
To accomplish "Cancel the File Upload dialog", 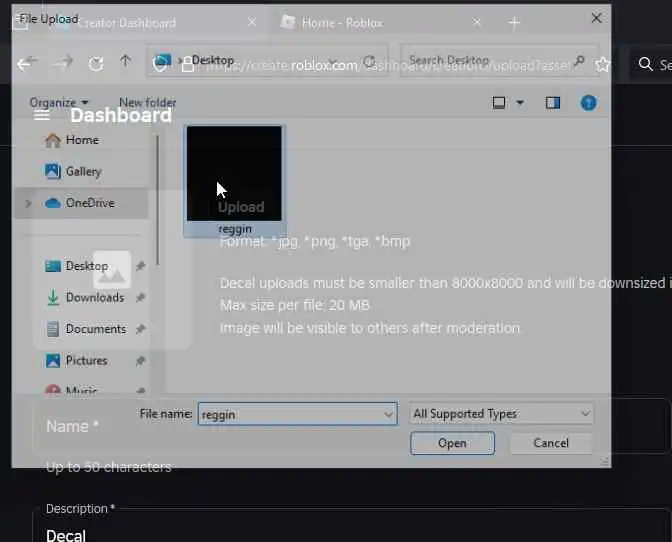I will pyautogui.click(x=551, y=443).
